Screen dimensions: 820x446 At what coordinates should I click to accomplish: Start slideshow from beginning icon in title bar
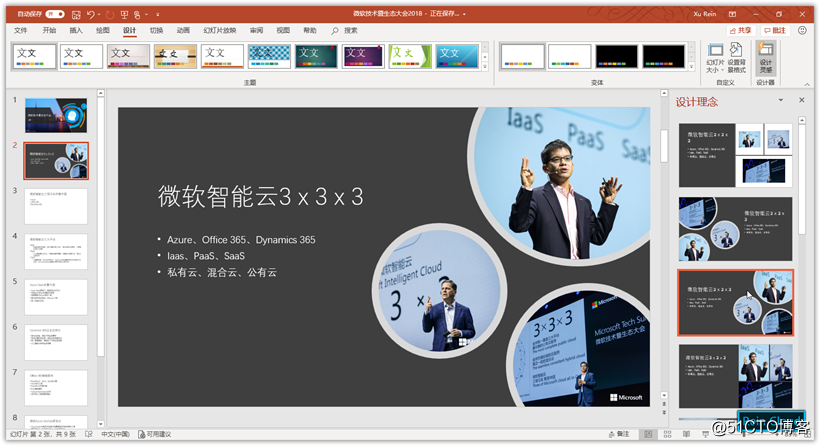point(124,15)
